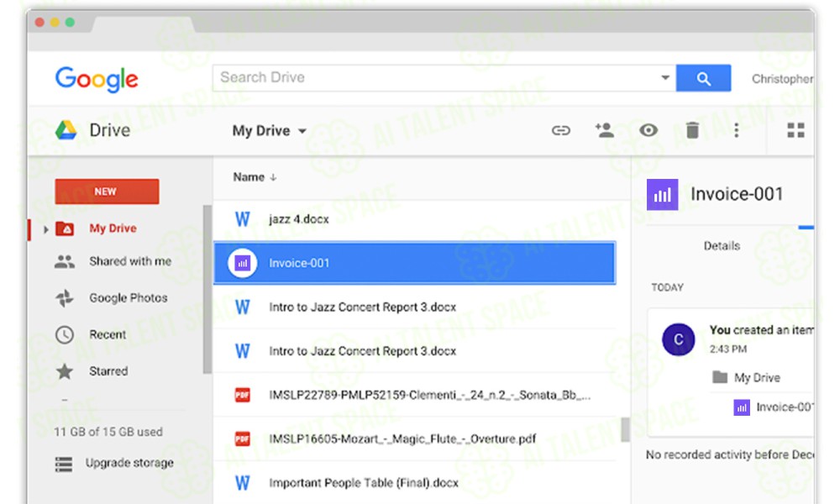The height and width of the screenshot is (504, 840).
Task: Select the highlighted Invoice-001 file name
Action: (x=299, y=263)
